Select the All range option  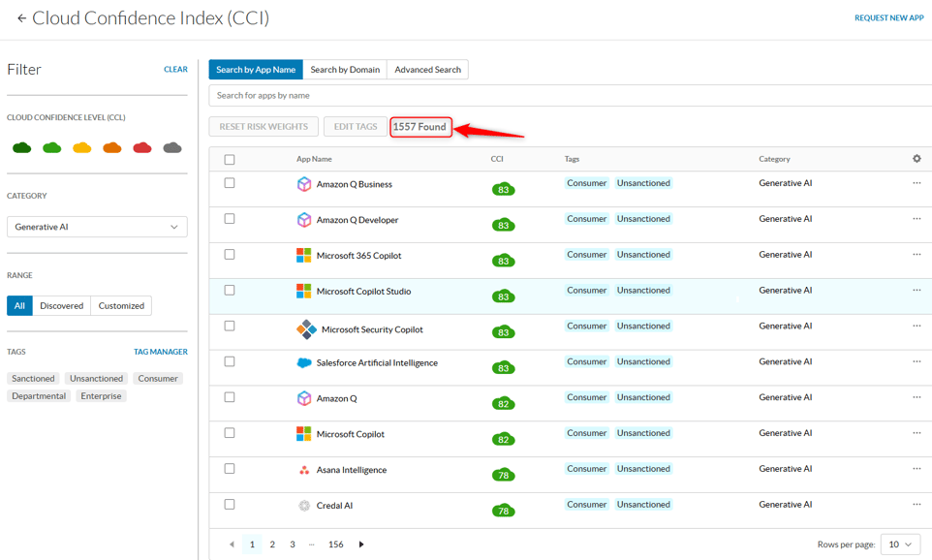(x=19, y=305)
